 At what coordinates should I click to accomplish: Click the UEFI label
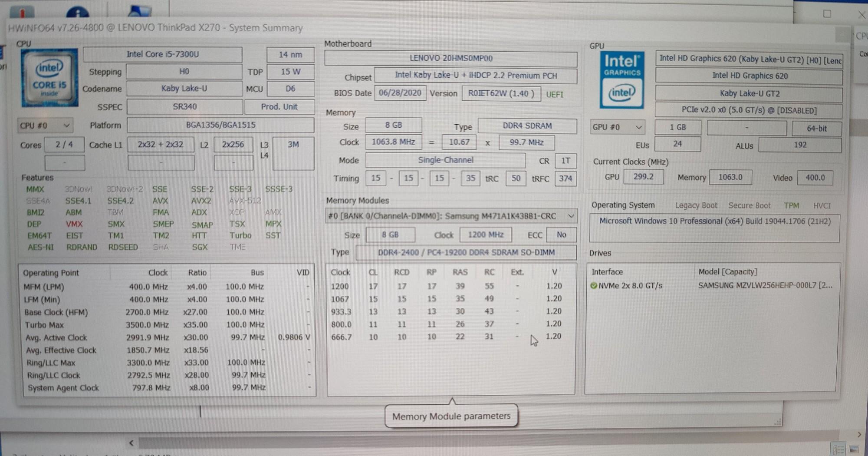555,94
